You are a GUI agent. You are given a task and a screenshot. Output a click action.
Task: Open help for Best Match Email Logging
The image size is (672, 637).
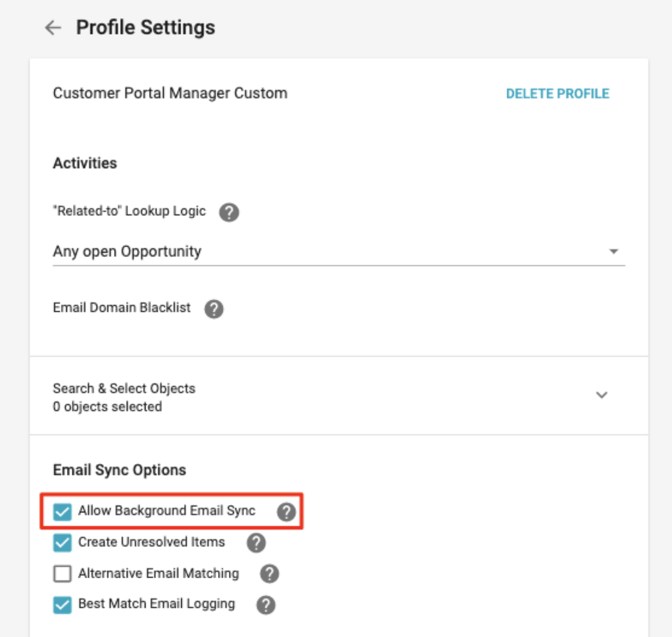coord(266,605)
